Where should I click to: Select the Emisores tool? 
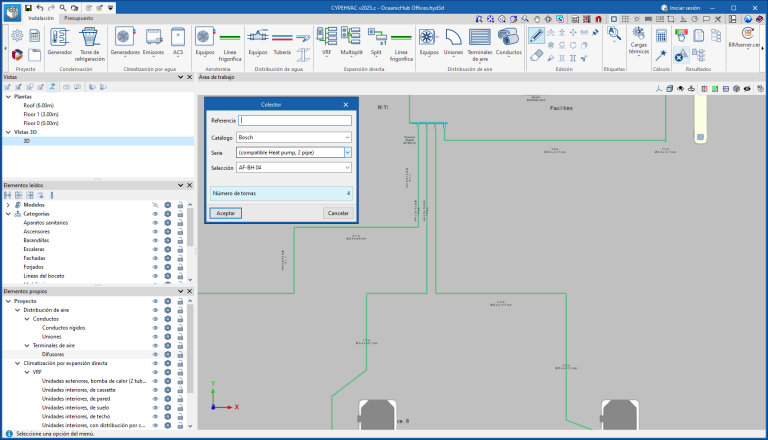click(x=153, y=41)
